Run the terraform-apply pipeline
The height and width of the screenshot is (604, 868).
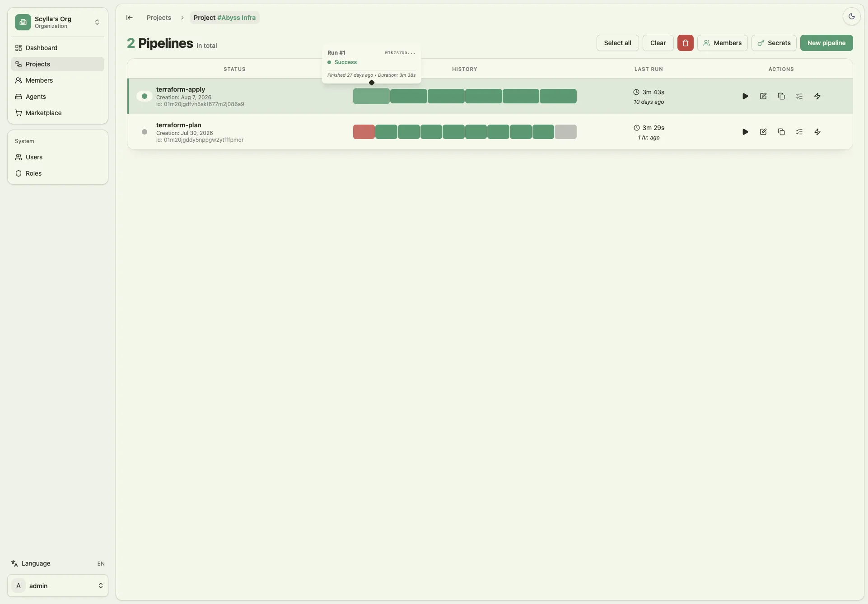coord(745,96)
